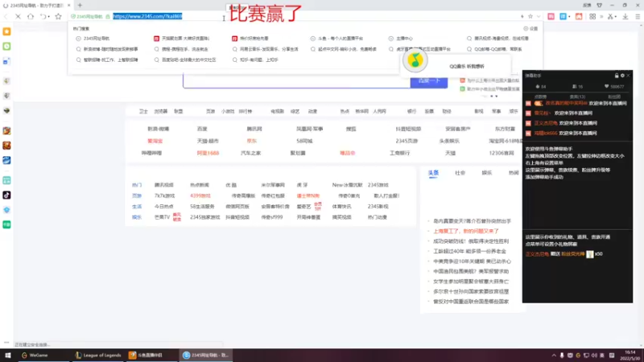Open the 汽车之家 link
The image size is (644, 362).
click(x=251, y=153)
